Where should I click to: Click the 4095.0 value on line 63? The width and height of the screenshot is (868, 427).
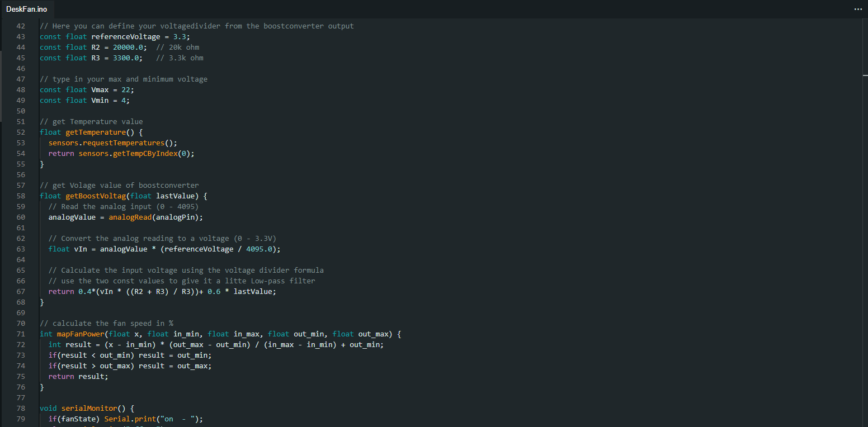[259, 249]
